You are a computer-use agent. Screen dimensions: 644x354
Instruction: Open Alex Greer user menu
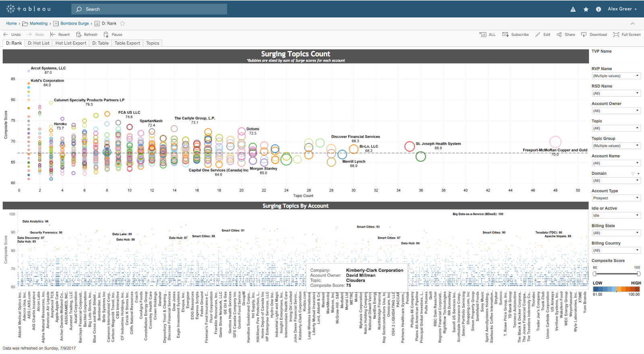click(x=622, y=9)
